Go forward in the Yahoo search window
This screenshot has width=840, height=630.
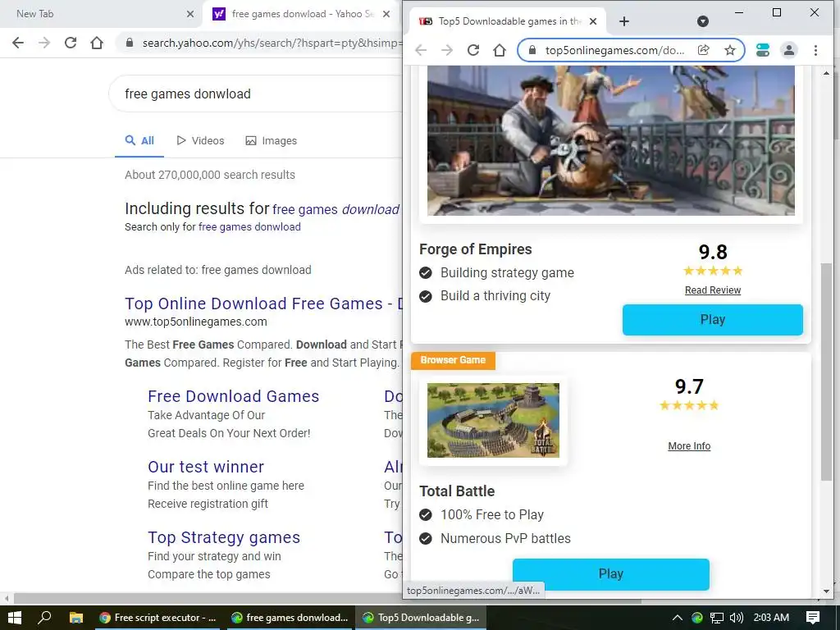pyautogui.click(x=44, y=43)
